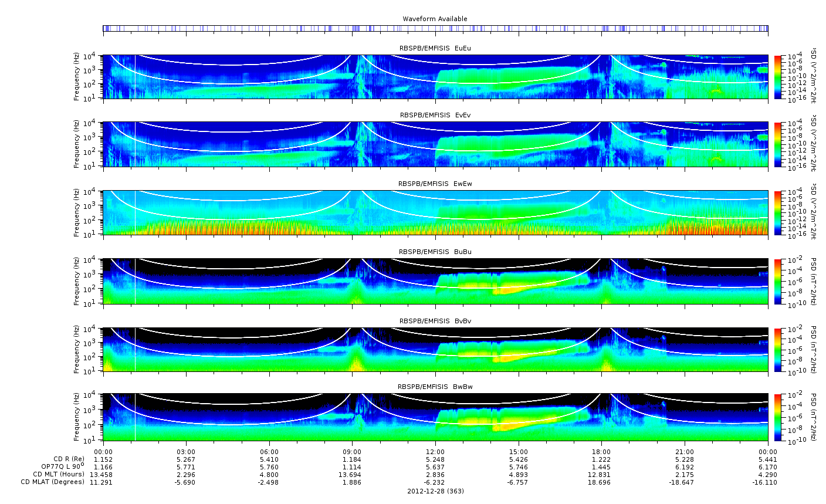Click the "RBSPB/EMFISIS EwEw" panel title
Screen dimensions: 826x504
click(435, 184)
